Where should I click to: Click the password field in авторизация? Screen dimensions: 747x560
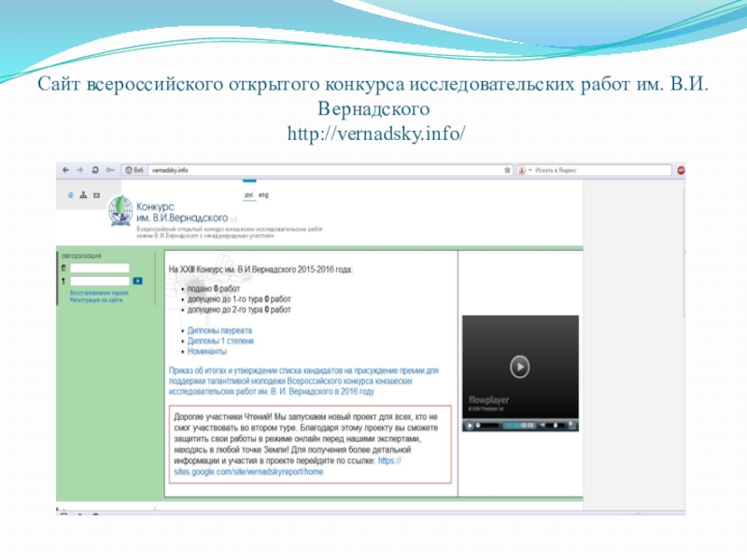click(100, 281)
